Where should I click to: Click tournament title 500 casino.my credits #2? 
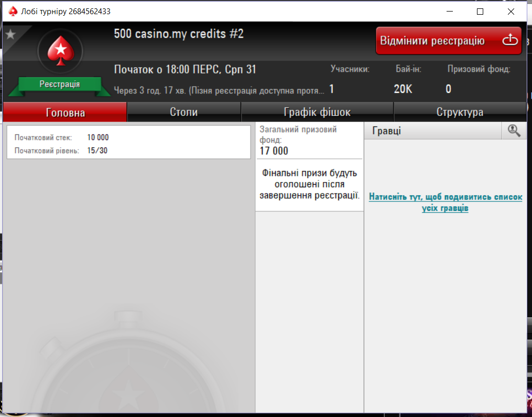(179, 34)
